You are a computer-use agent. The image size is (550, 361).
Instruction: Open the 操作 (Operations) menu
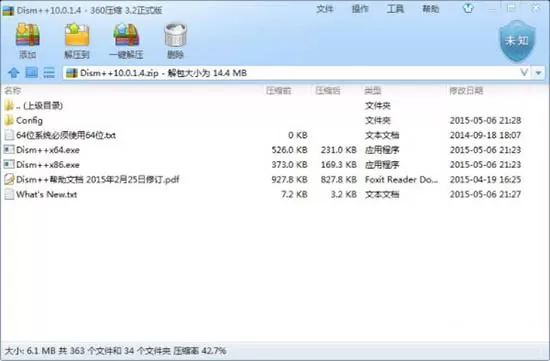click(360, 9)
